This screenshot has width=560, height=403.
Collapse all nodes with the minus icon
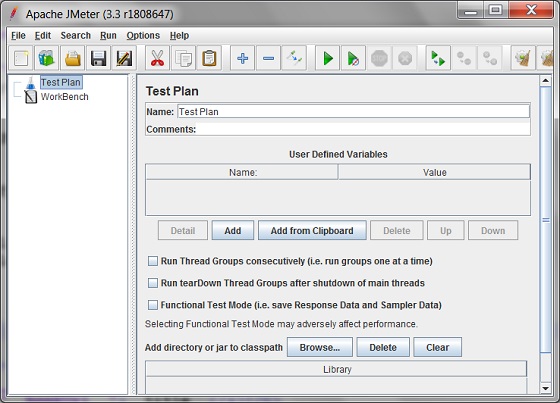click(268, 58)
